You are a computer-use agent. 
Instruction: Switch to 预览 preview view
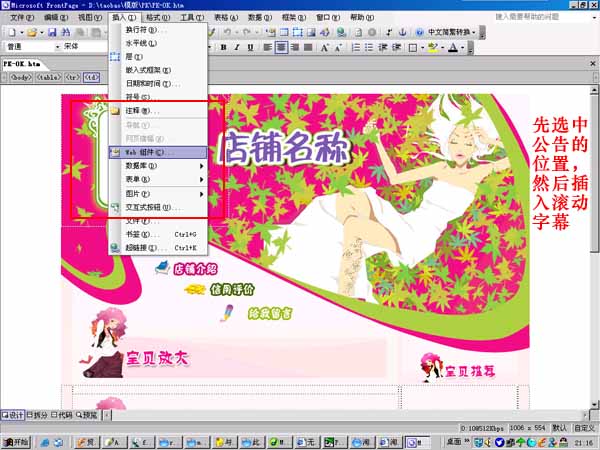click(86, 416)
